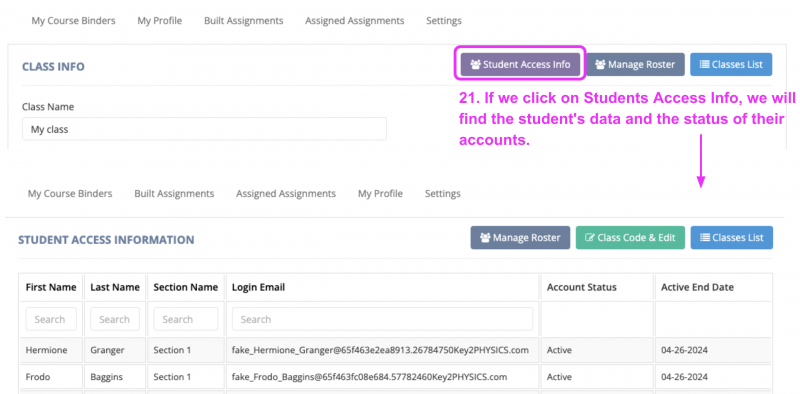
Task: Open Manage Roster in the Class Info panel
Action: (x=635, y=64)
